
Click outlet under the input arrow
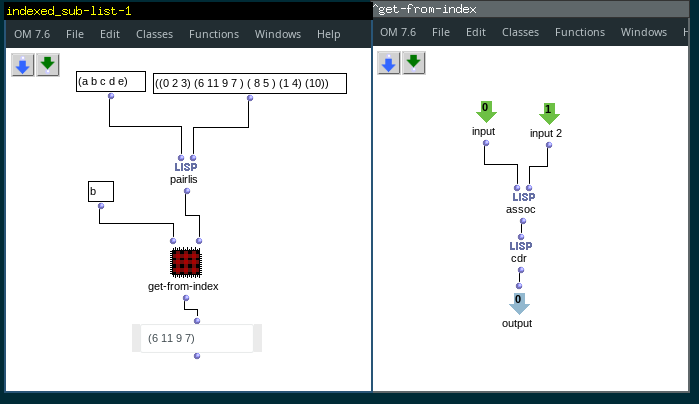coord(486,143)
